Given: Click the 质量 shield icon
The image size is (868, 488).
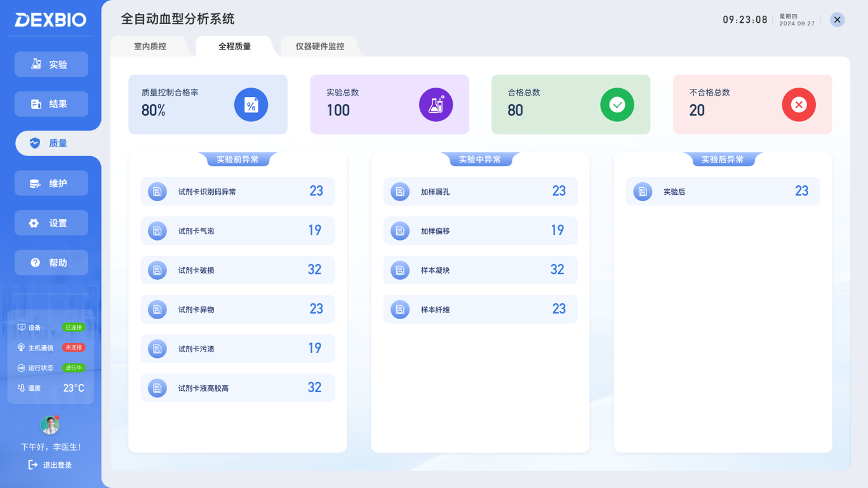Looking at the screenshot, I should 34,143.
